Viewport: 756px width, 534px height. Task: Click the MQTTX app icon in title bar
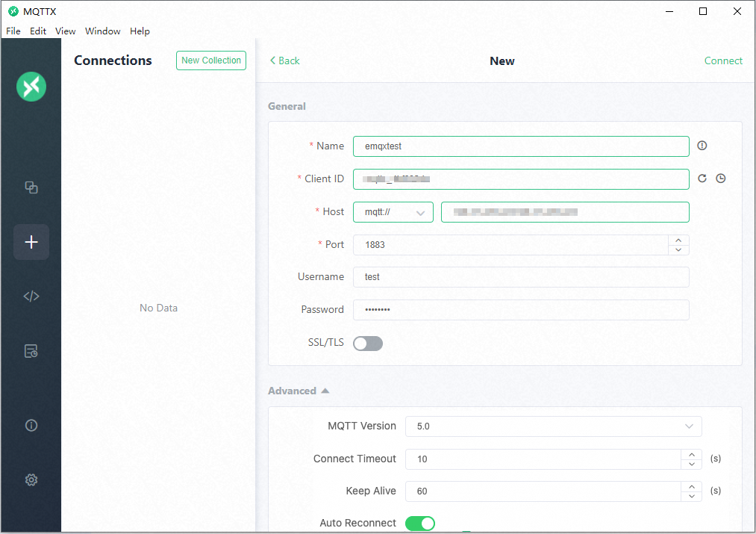pos(13,11)
